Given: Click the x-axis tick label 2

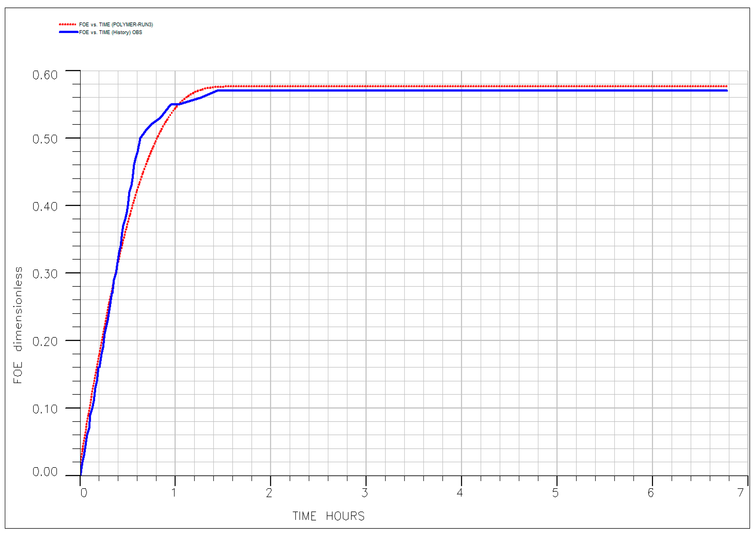Looking at the screenshot, I should pyautogui.click(x=269, y=493).
